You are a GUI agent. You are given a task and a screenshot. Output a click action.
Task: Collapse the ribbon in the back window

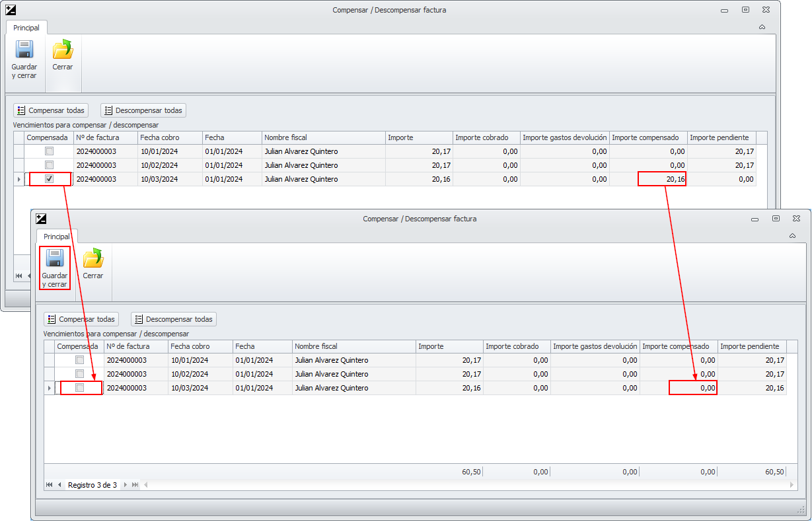point(762,27)
